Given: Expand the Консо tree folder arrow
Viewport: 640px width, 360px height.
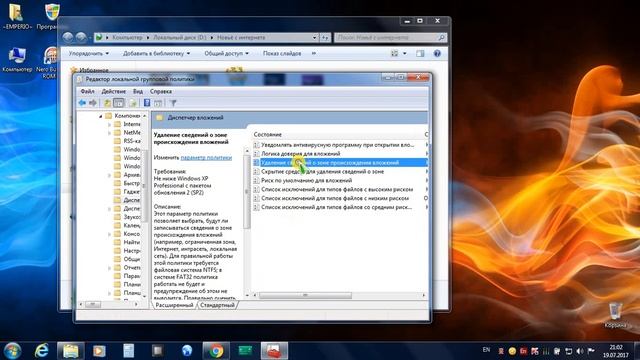Looking at the screenshot, I should pyautogui.click(x=109, y=234).
